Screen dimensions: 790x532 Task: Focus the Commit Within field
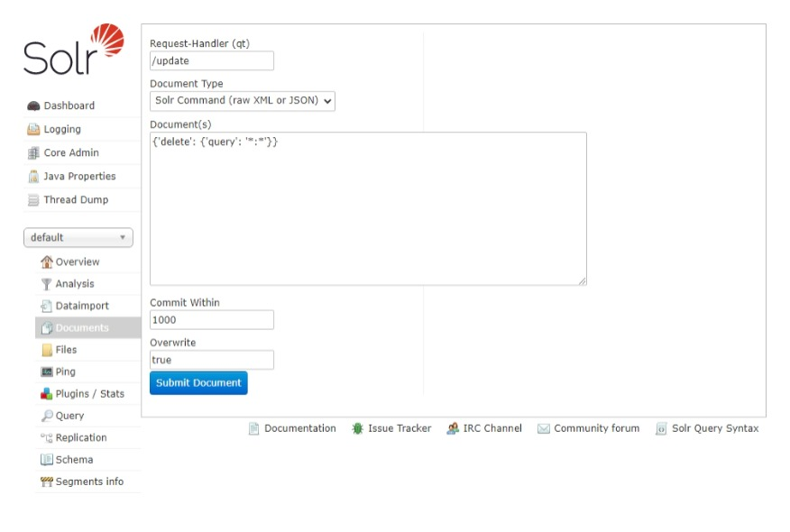pos(212,320)
